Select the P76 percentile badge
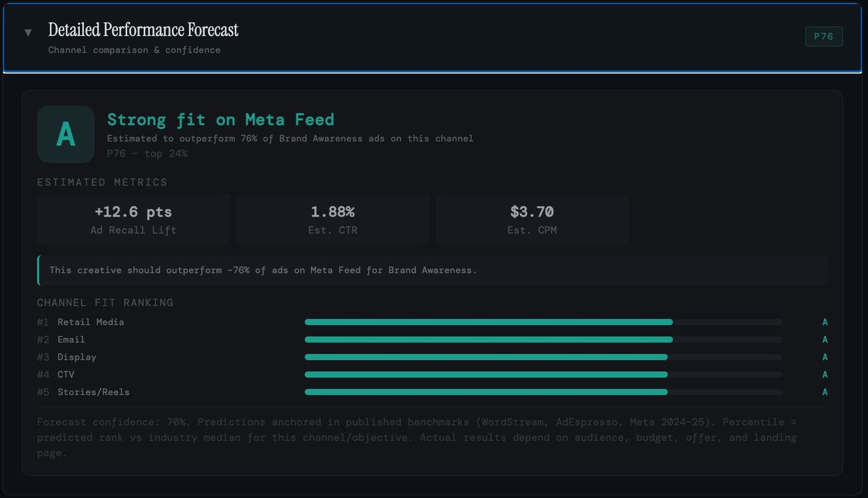Screen dimensions: 868x498 point(823,37)
